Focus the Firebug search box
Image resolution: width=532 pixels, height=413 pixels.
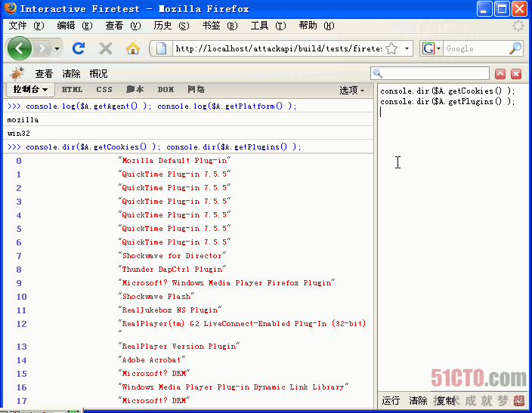[430, 73]
